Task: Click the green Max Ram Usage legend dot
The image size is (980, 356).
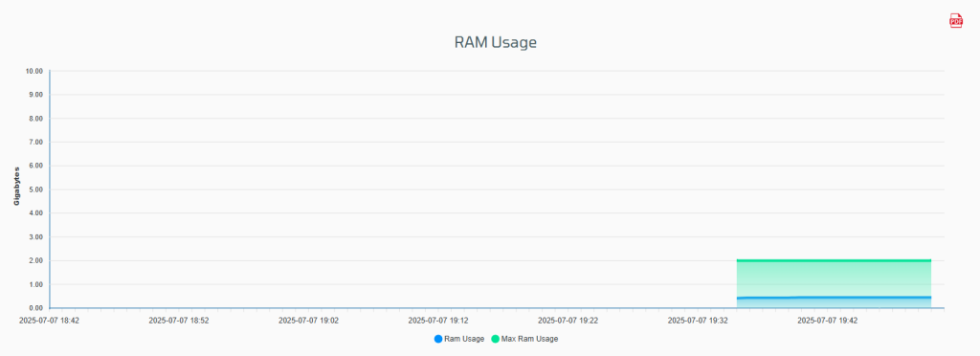Action: click(496, 339)
